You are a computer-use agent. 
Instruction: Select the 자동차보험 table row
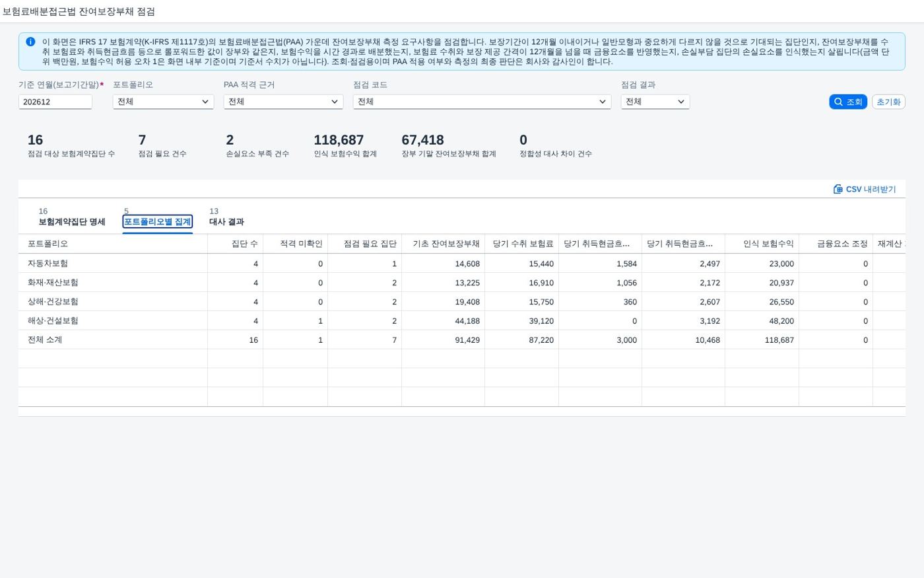pyautogui.click(x=462, y=263)
